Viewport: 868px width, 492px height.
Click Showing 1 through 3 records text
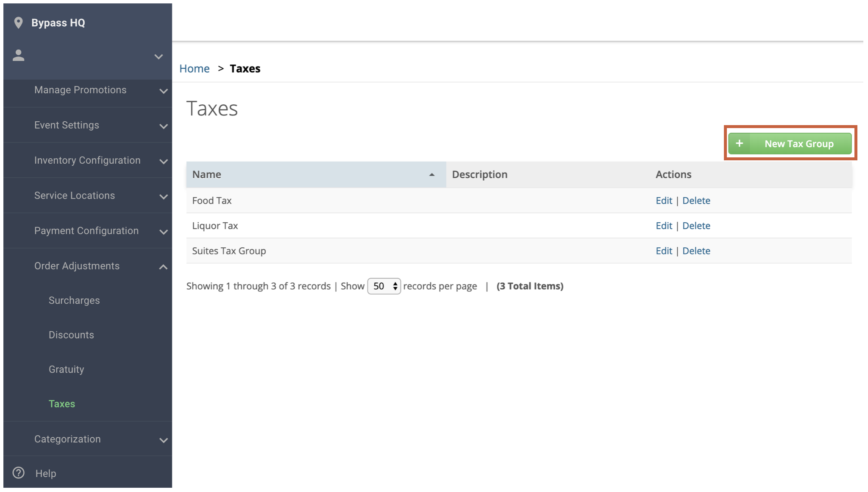[x=259, y=286]
